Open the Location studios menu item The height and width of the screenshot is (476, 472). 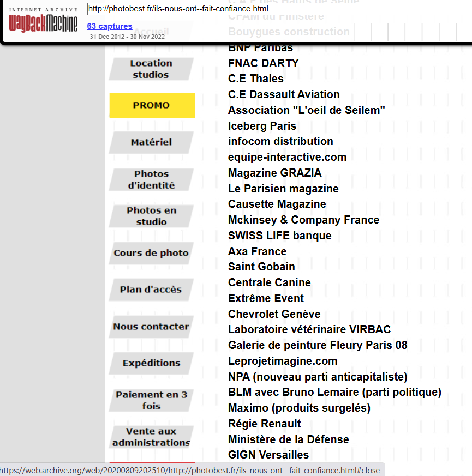tap(151, 69)
